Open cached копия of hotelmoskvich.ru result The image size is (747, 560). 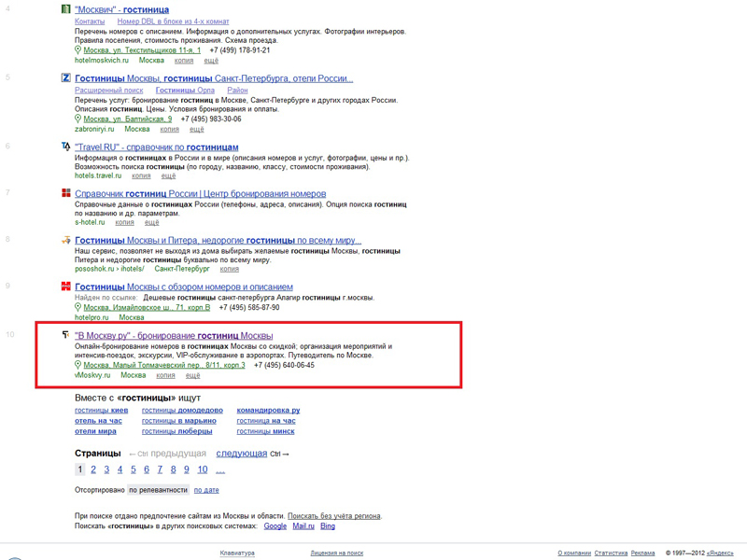pyautogui.click(x=184, y=61)
